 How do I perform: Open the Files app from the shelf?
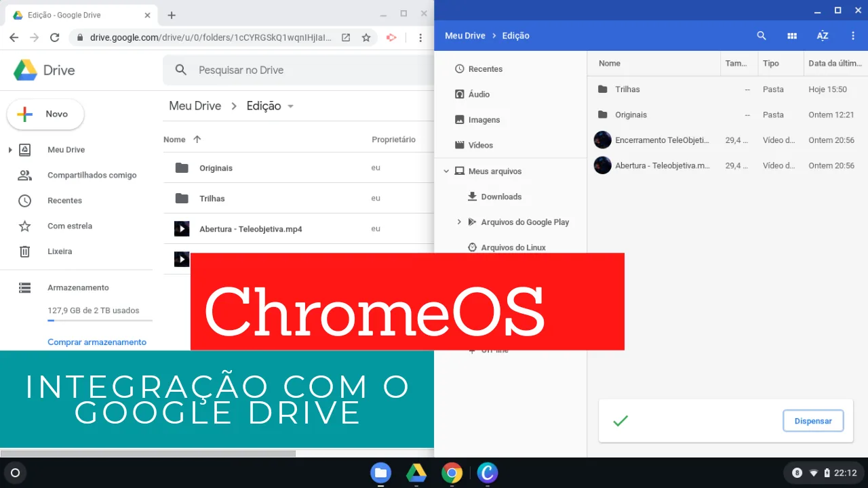pos(380,472)
